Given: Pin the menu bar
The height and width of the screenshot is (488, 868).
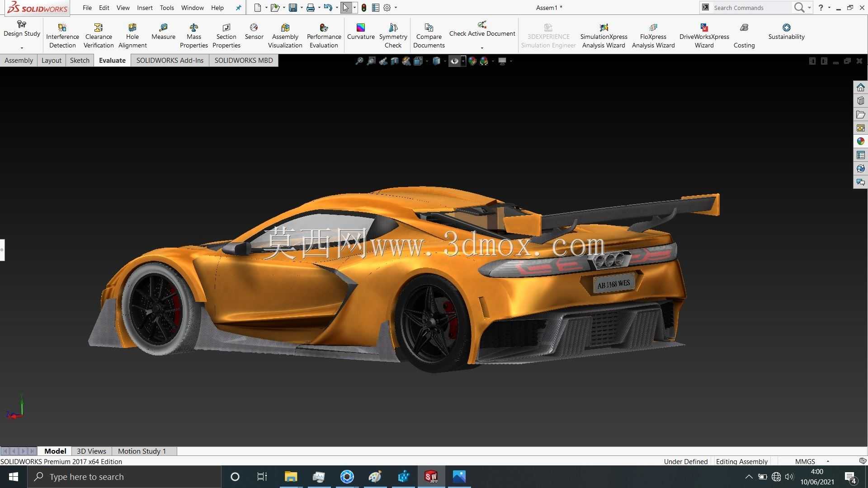Looking at the screenshot, I should (239, 8).
